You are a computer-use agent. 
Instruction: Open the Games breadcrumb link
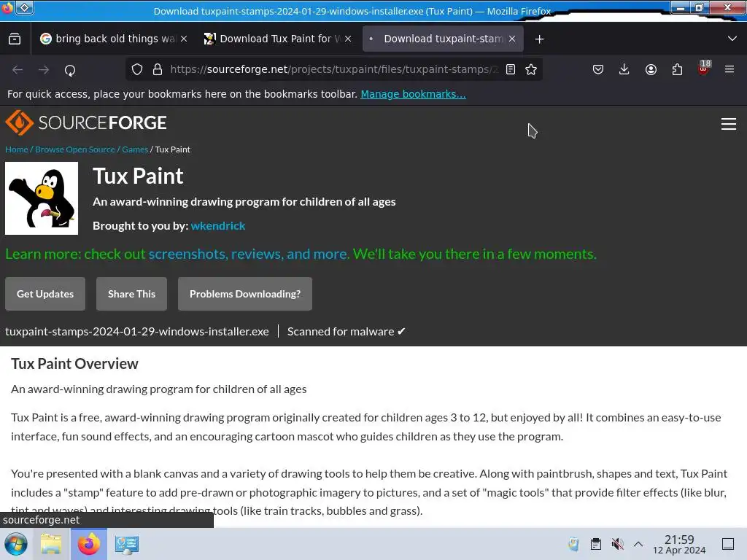[135, 149]
